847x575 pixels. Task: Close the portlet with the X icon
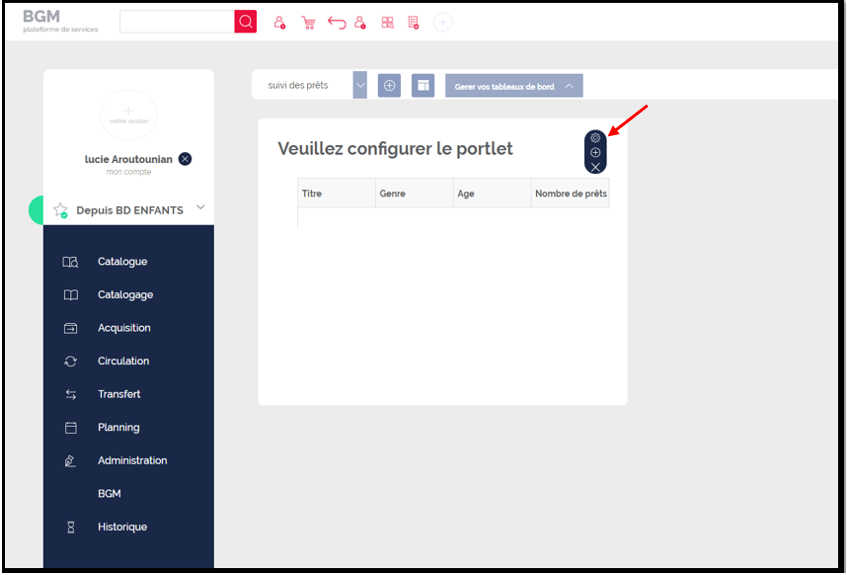(595, 167)
